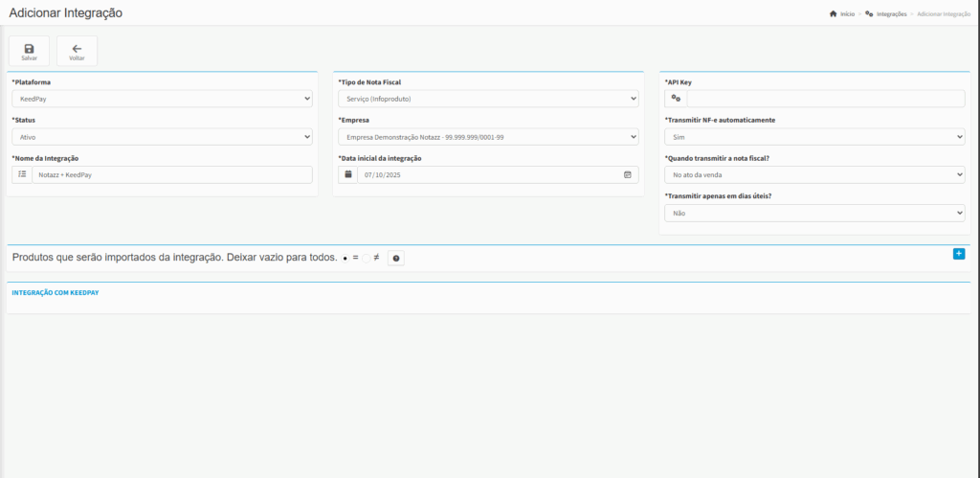Click the calendar picker icon at date field's right
This screenshot has width=980, height=478.
pyautogui.click(x=628, y=174)
